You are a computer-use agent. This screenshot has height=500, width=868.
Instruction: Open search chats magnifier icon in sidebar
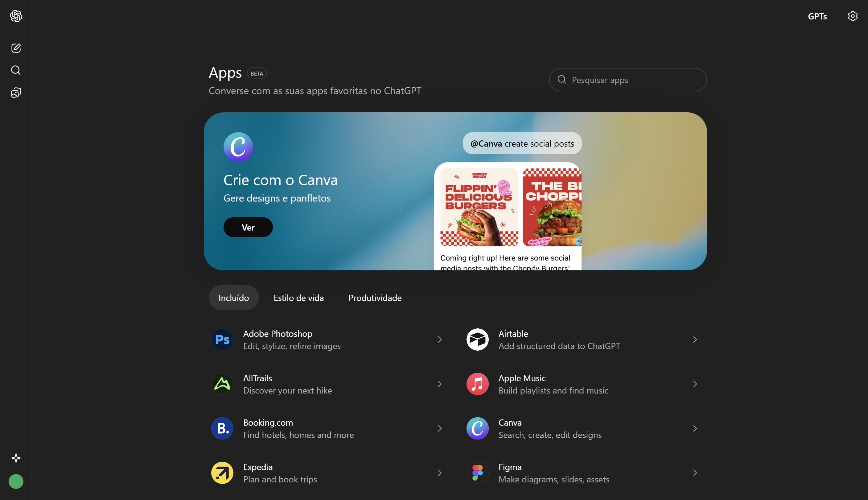tap(16, 70)
